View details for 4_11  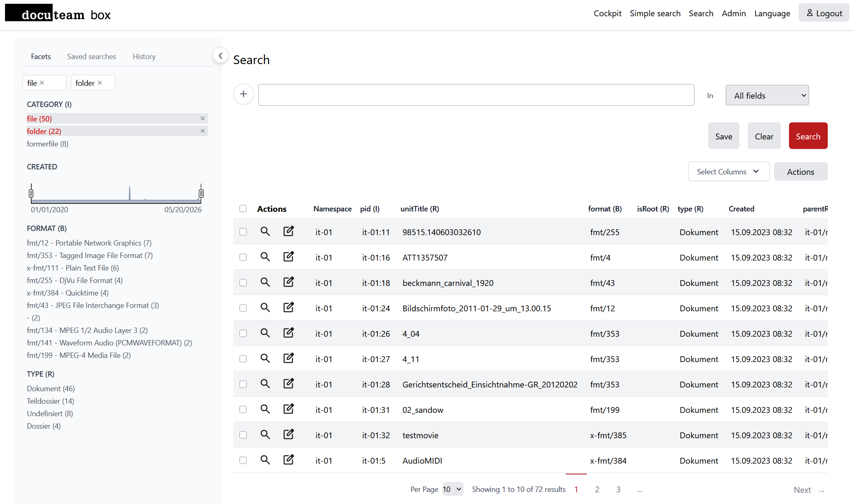265,358
